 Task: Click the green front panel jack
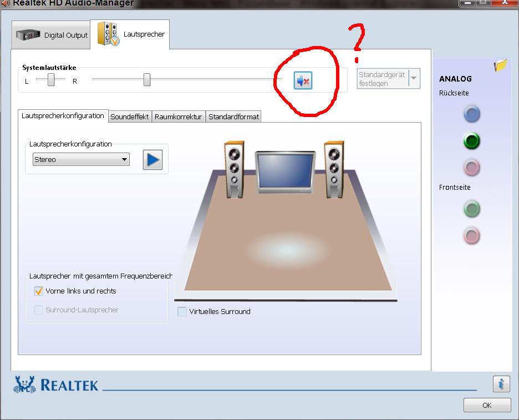pos(472,209)
